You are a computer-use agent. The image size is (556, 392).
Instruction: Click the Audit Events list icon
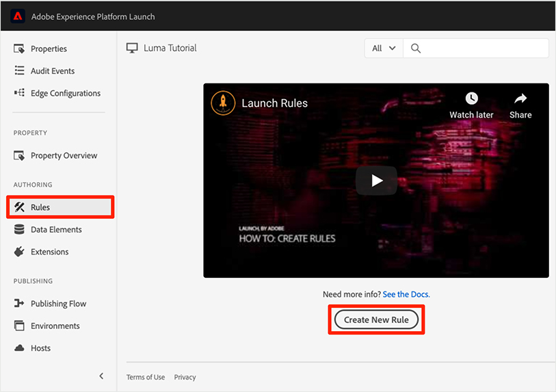tap(19, 70)
